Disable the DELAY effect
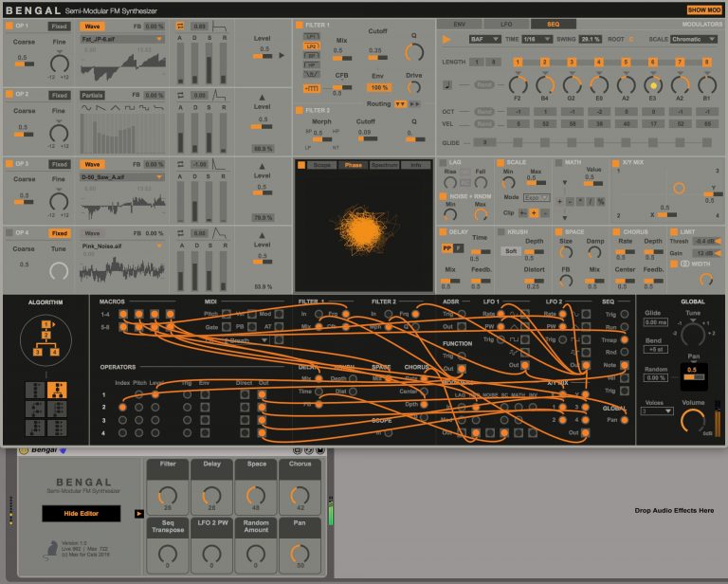The image size is (728, 584). click(443, 231)
